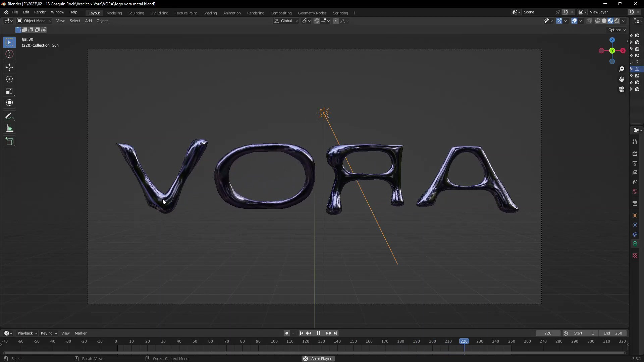Toggle auto keying record button

(286, 333)
